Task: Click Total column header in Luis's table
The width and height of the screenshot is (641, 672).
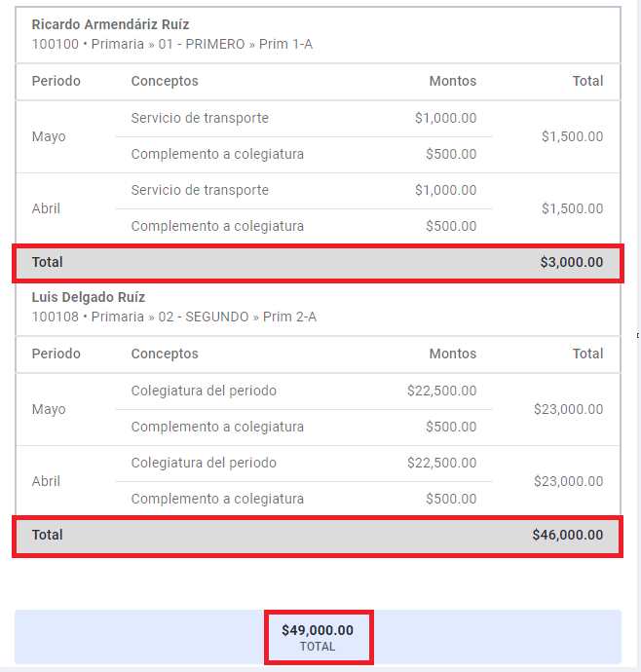Action: point(587,354)
